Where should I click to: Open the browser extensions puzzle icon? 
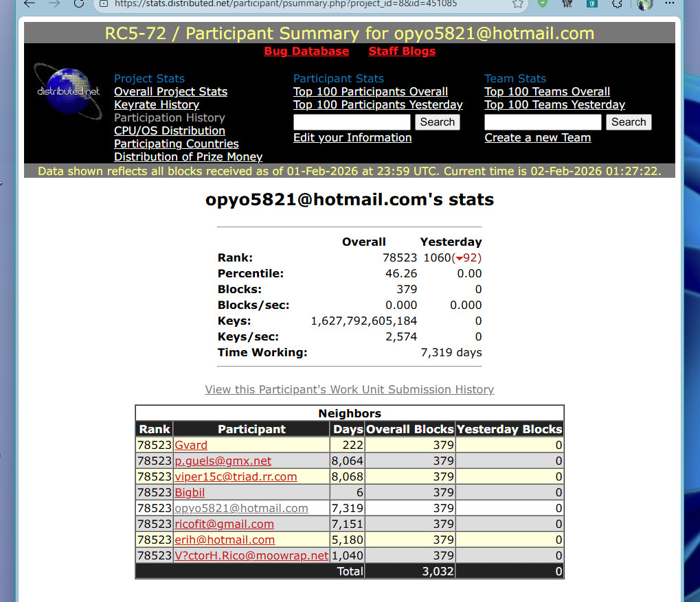pyautogui.click(x=617, y=3)
